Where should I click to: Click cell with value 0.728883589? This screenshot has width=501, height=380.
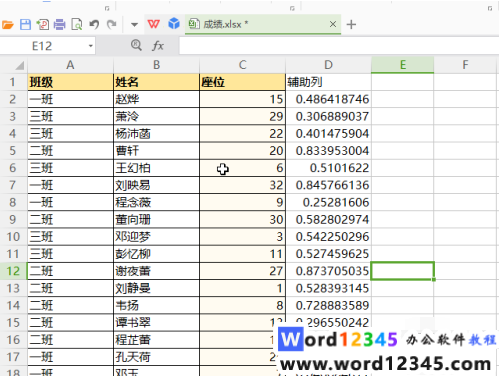coord(328,305)
